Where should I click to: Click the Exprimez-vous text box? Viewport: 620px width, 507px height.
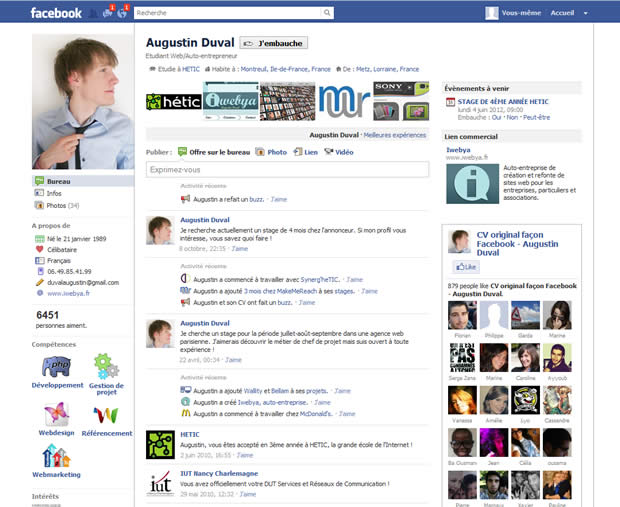[287, 170]
